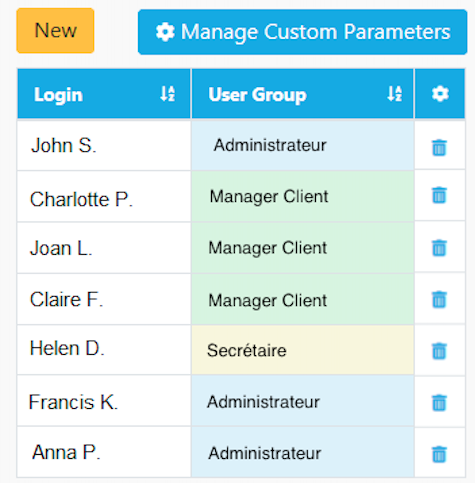This screenshot has width=475, height=483.
Task: Click trash icon for Joan L.
Action: (x=439, y=248)
